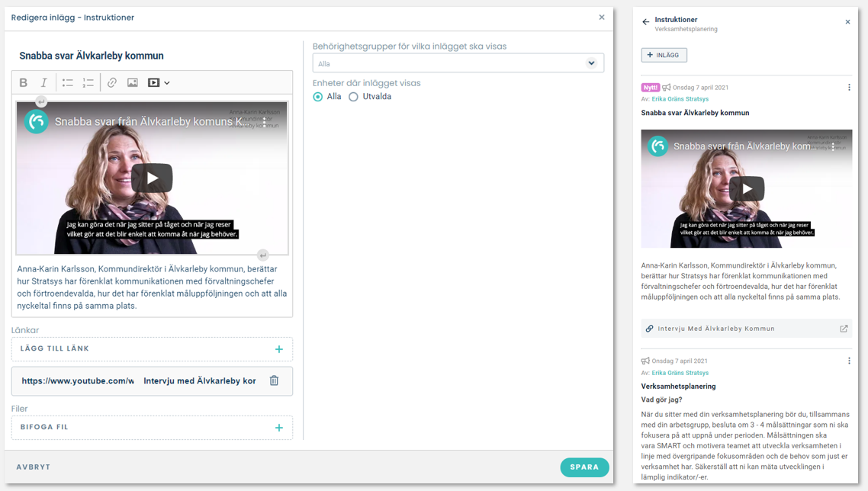Click Avbryt to cancel editing

[34, 467]
